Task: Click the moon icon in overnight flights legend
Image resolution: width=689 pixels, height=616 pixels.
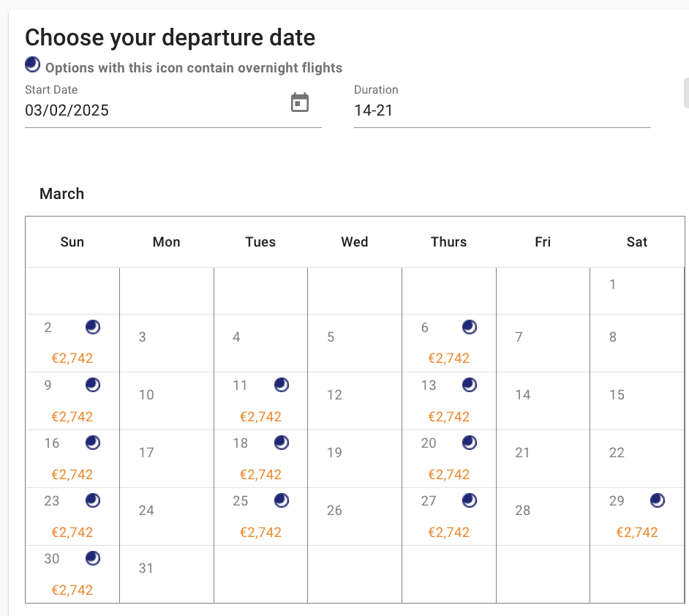Action: pyautogui.click(x=32, y=64)
